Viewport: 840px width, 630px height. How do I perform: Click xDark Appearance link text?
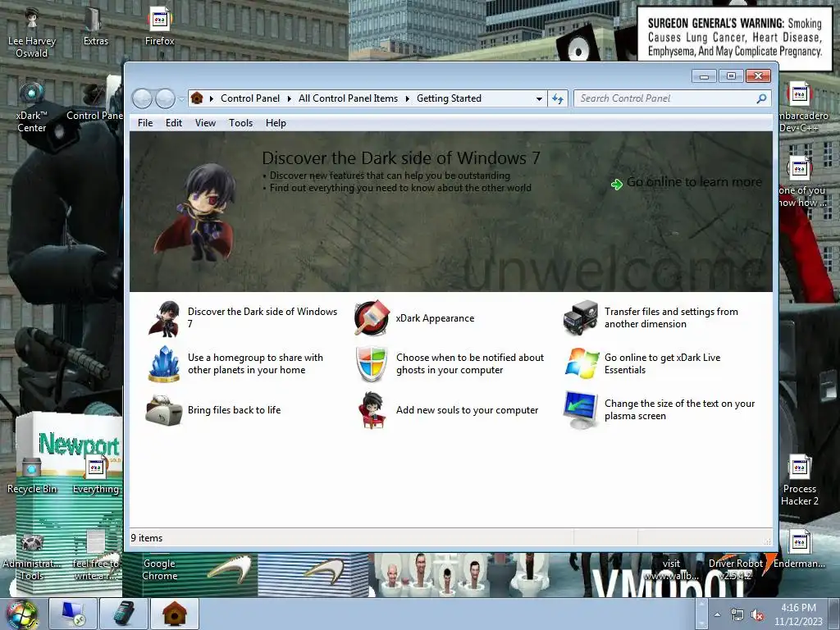[435, 318]
